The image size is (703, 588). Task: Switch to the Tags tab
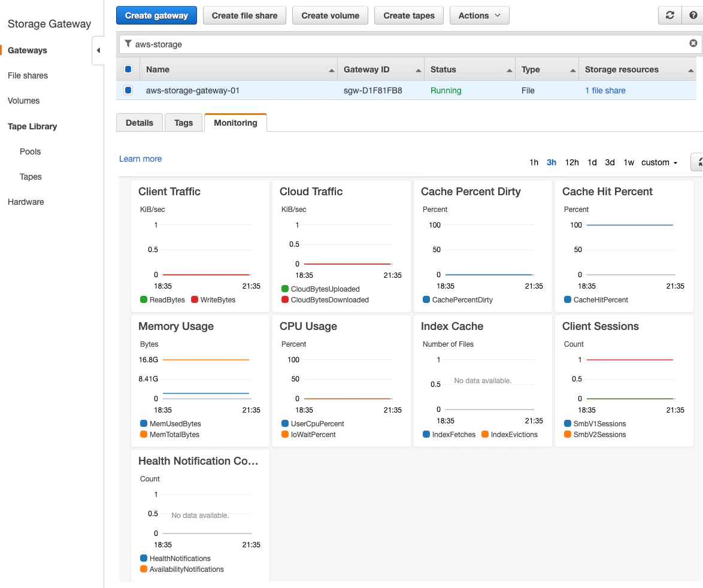[183, 122]
